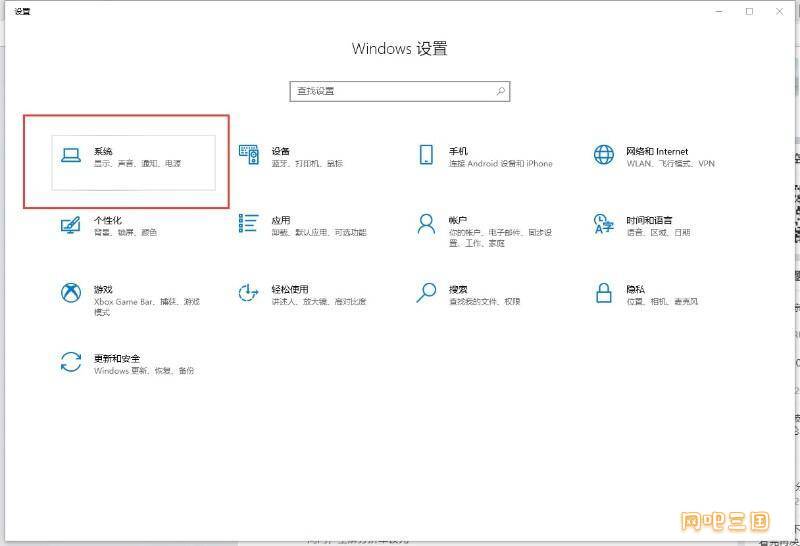Click into the 查找设置 search field
This screenshot has height=546, width=800.
point(399,91)
